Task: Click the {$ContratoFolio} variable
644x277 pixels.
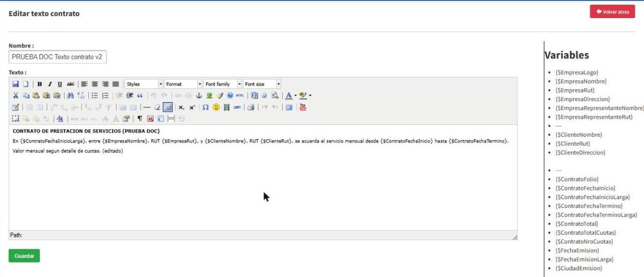Action: pos(576,179)
